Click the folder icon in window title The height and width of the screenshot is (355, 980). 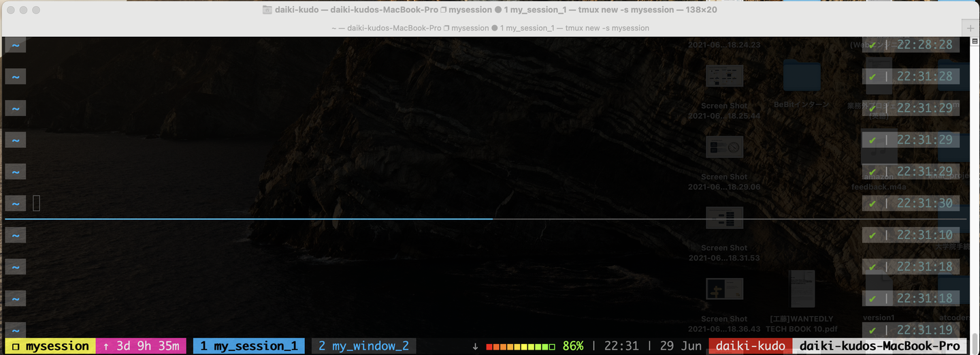click(267, 10)
